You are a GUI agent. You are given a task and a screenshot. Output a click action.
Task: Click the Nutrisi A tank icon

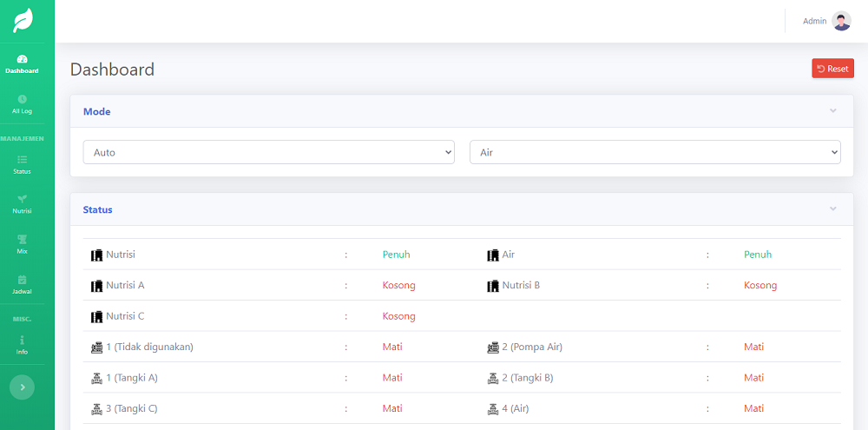[x=96, y=286]
